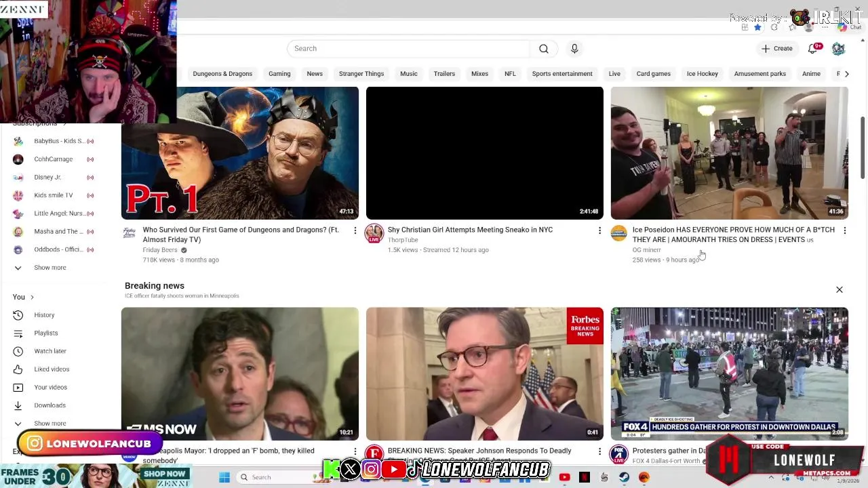Open OG minerr channel avatar
Screen dimensions: 868x488
coord(618,233)
